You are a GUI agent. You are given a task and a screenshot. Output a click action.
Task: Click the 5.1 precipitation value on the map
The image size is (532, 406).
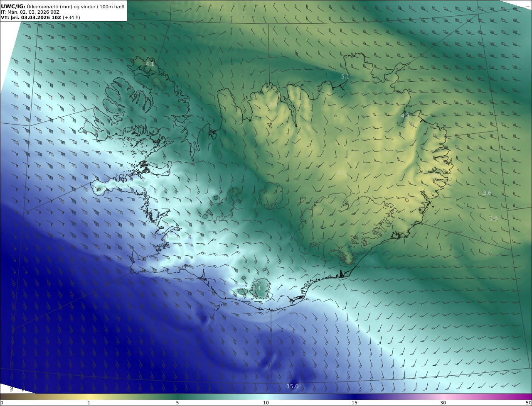click(x=345, y=76)
